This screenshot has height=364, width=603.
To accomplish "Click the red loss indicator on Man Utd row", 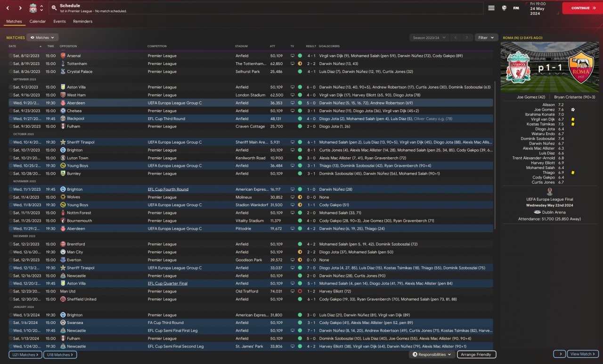I will tap(300, 291).
